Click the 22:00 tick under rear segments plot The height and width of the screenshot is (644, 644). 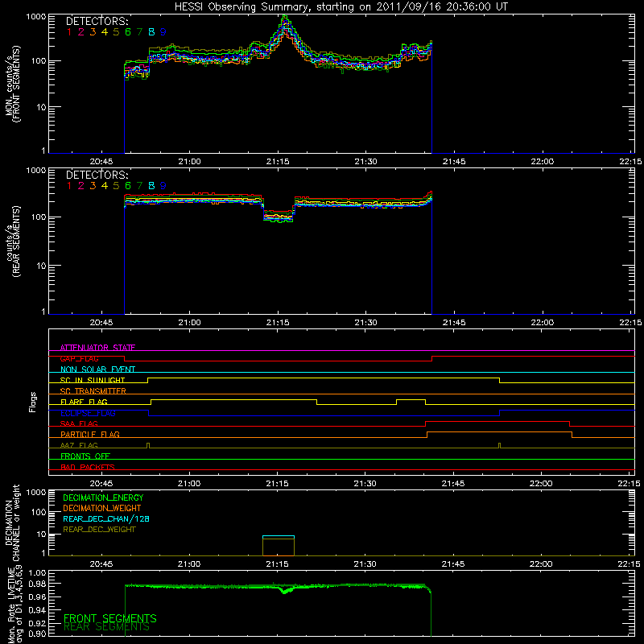tap(542, 323)
